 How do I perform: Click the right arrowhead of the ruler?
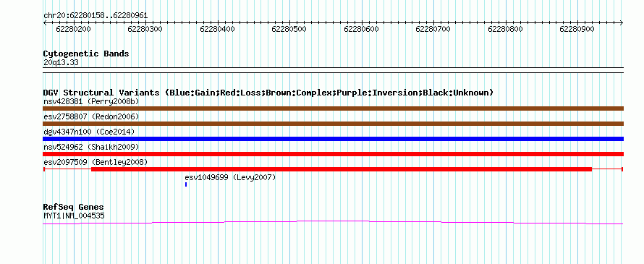point(622,23)
